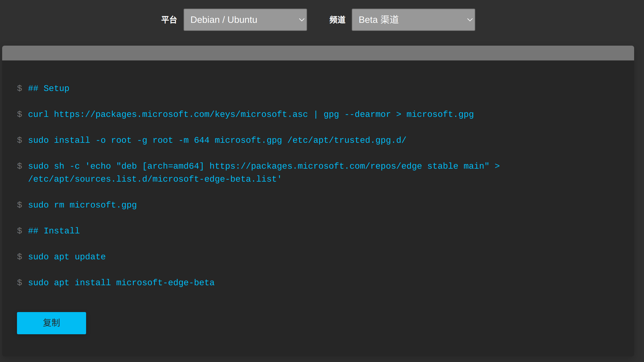Click the microsoft.asc keys URL in curl command
Image resolution: width=644 pixels, height=362 pixels.
181,114
